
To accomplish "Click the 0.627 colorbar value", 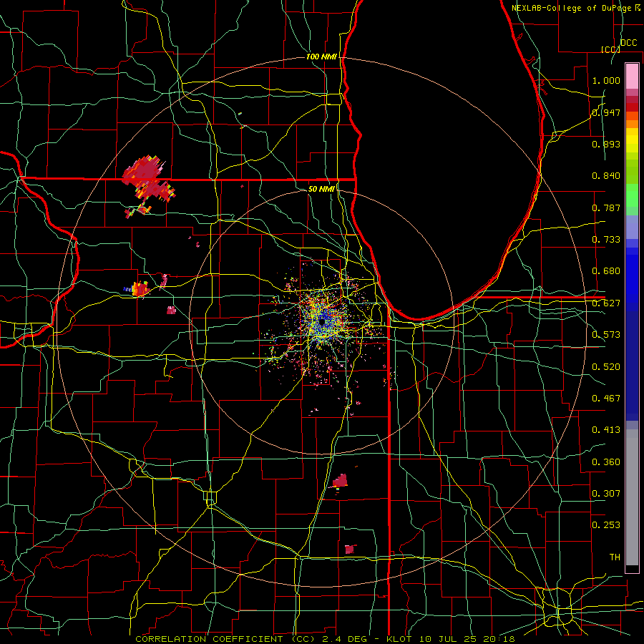I will pos(606,303).
